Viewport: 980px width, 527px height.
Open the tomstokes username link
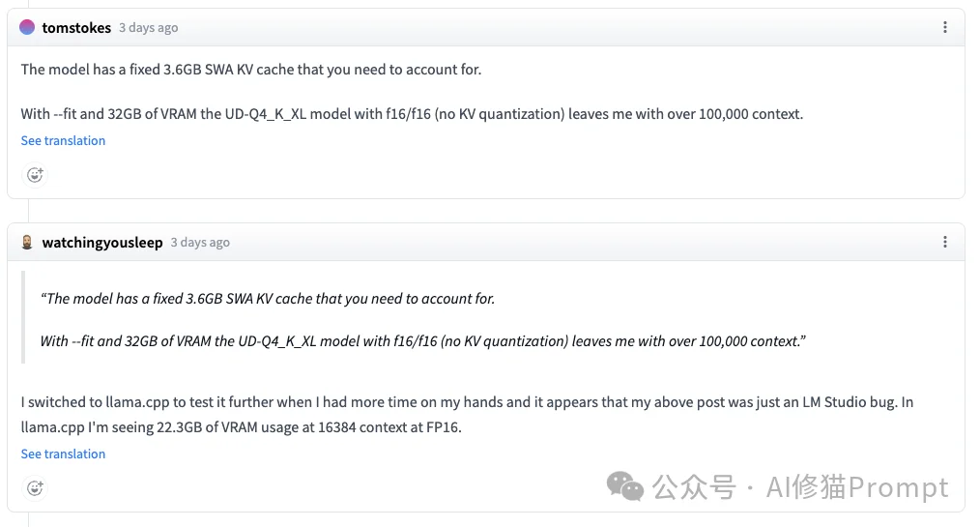pos(76,28)
